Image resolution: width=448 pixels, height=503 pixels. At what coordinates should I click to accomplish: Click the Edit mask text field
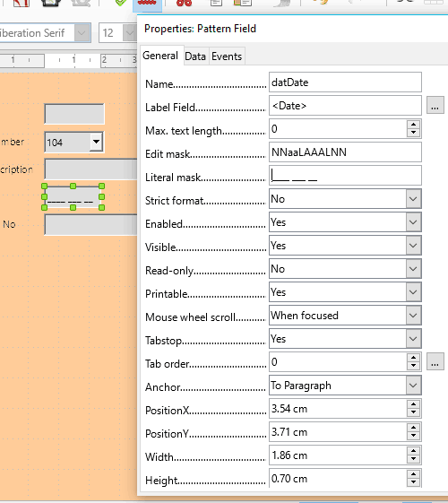pyautogui.click(x=345, y=152)
